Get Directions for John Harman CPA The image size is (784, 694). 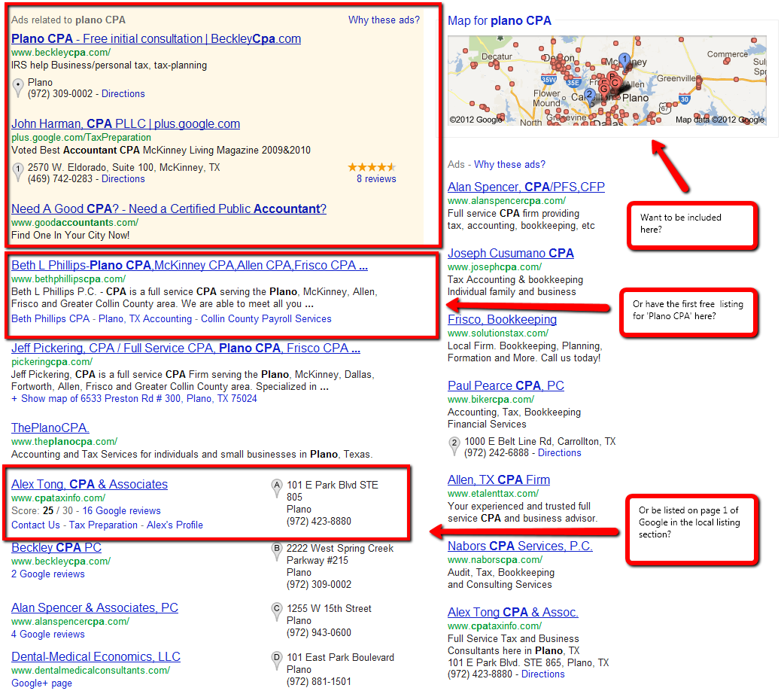[x=123, y=178]
